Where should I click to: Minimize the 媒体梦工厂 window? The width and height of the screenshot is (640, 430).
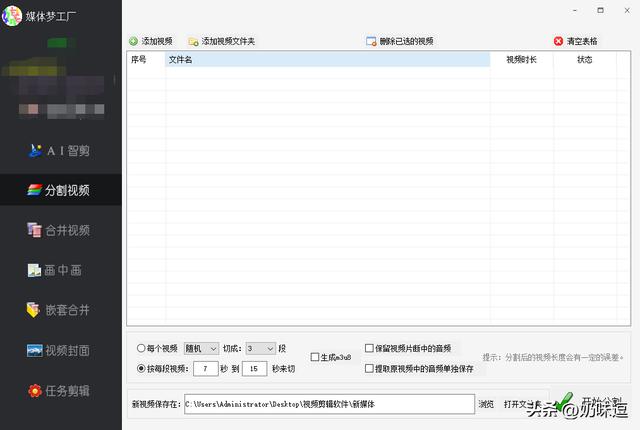click(575, 10)
